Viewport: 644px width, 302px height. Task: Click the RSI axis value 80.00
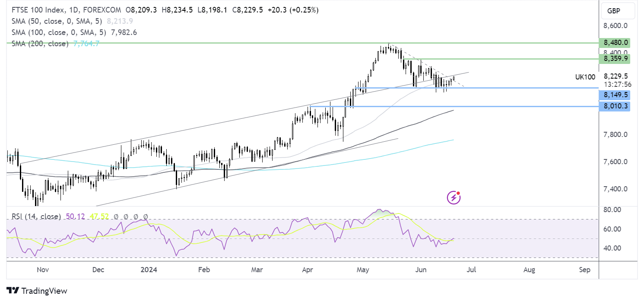click(x=613, y=210)
